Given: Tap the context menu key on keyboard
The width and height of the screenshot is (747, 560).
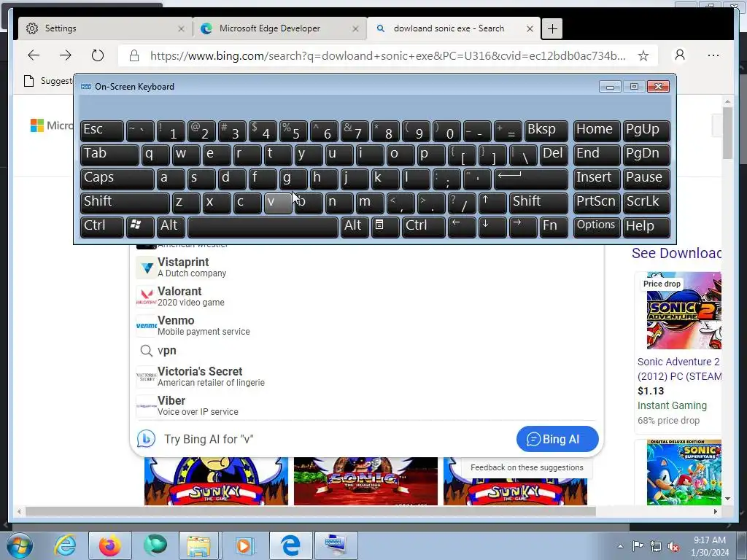Looking at the screenshot, I should click(384, 226).
